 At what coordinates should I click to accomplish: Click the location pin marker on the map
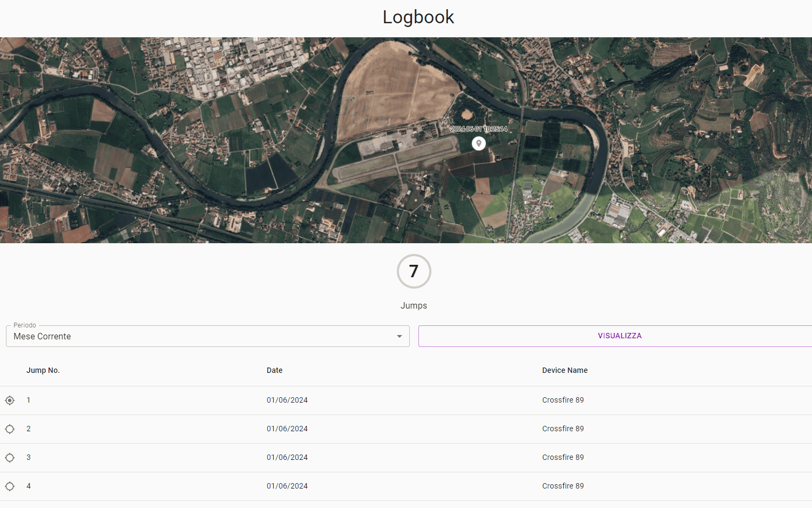point(478,143)
